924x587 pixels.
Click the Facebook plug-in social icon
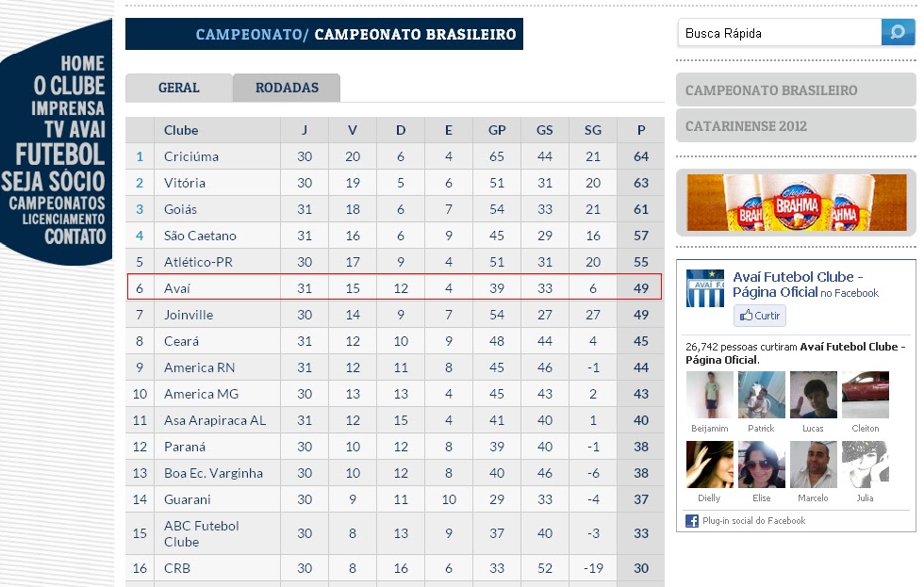692,520
